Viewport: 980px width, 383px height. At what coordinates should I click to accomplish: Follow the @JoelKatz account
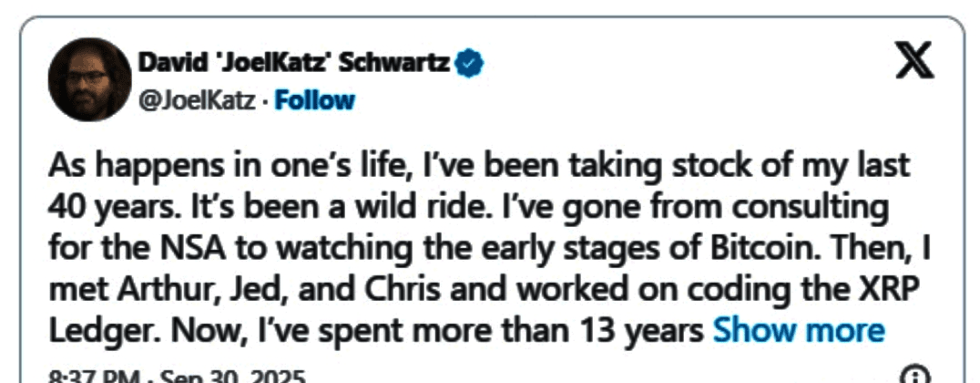[x=314, y=99]
